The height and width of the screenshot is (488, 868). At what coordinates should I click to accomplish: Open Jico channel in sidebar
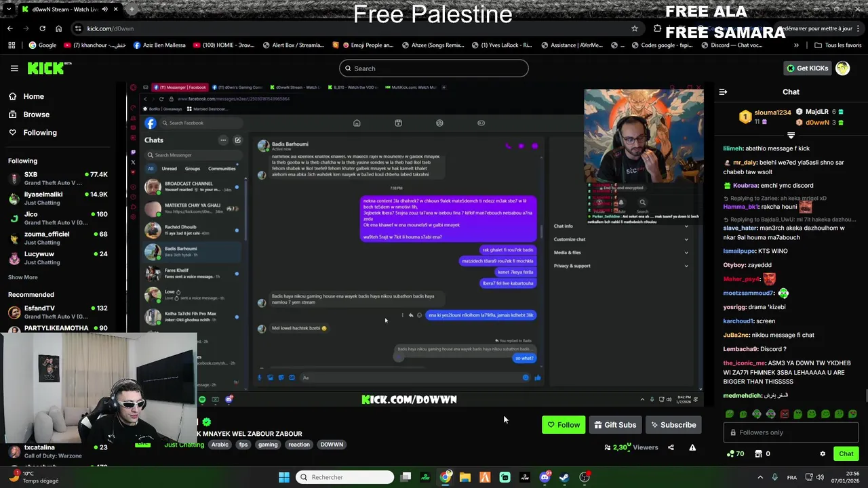57,218
